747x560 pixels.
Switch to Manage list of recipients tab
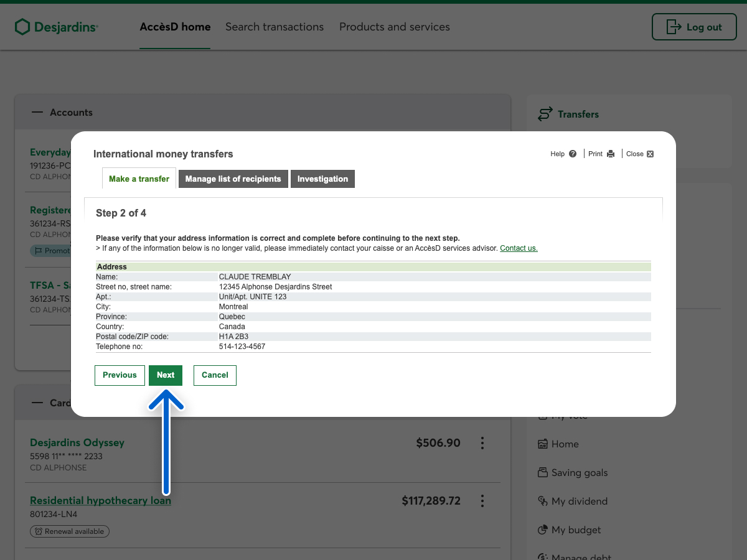coord(233,179)
